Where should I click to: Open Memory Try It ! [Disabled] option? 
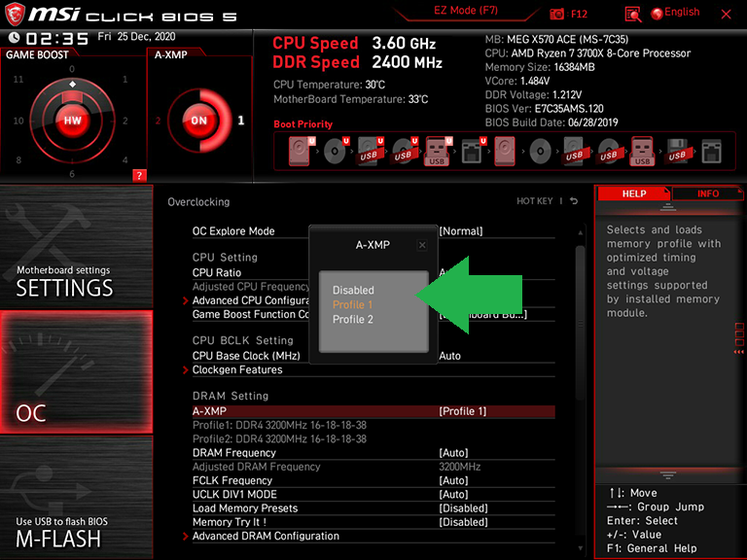(x=373, y=522)
